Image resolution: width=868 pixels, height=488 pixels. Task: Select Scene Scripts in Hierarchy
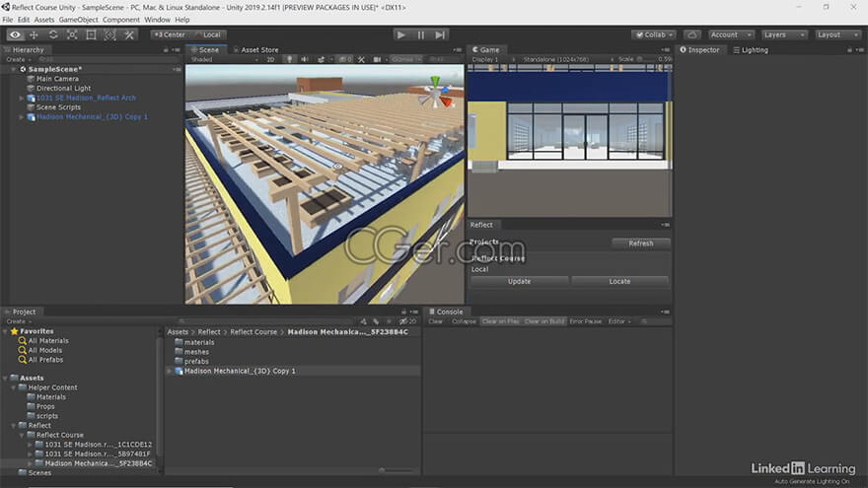[58, 107]
